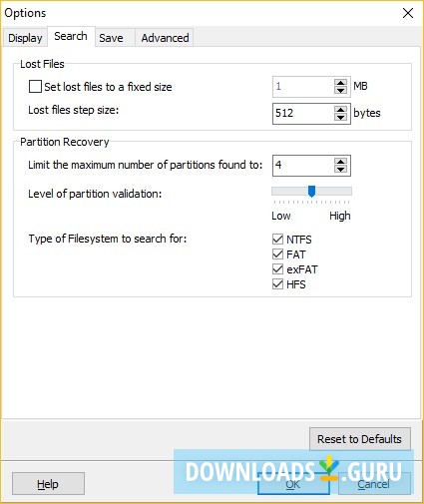Screen dimensions: 424x504
Task: Click the Low label under validation slider
Action: (281, 216)
